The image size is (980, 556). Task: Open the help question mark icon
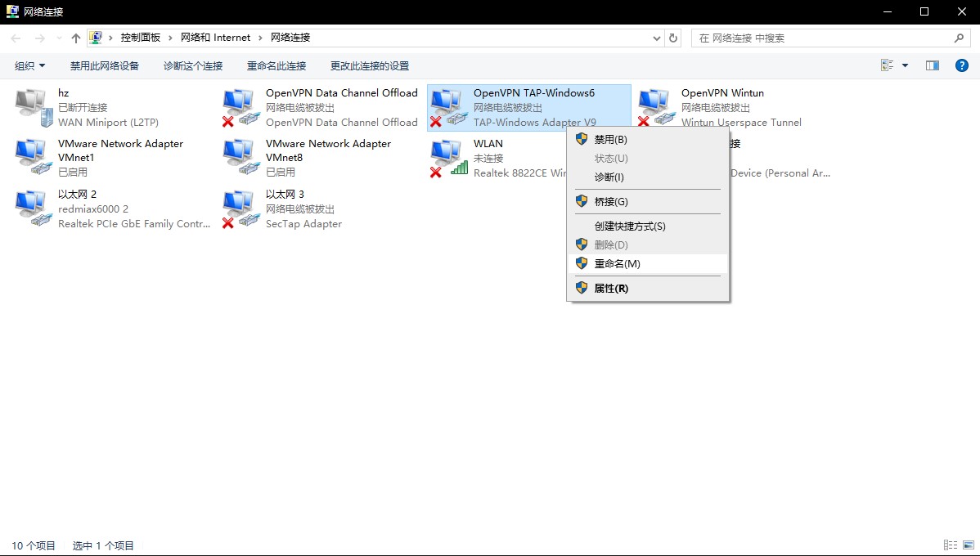tap(962, 65)
